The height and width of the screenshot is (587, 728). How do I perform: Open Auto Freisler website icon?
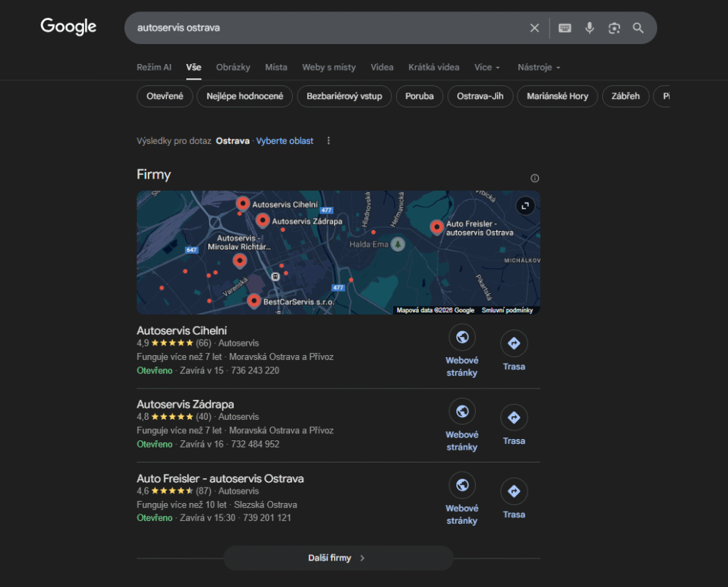pyautogui.click(x=462, y=485)
